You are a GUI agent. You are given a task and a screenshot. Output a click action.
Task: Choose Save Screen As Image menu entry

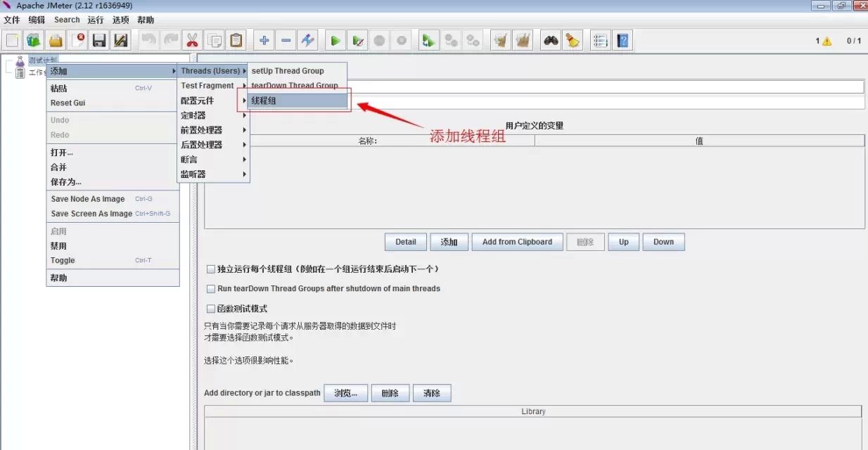tap(113, 214)
